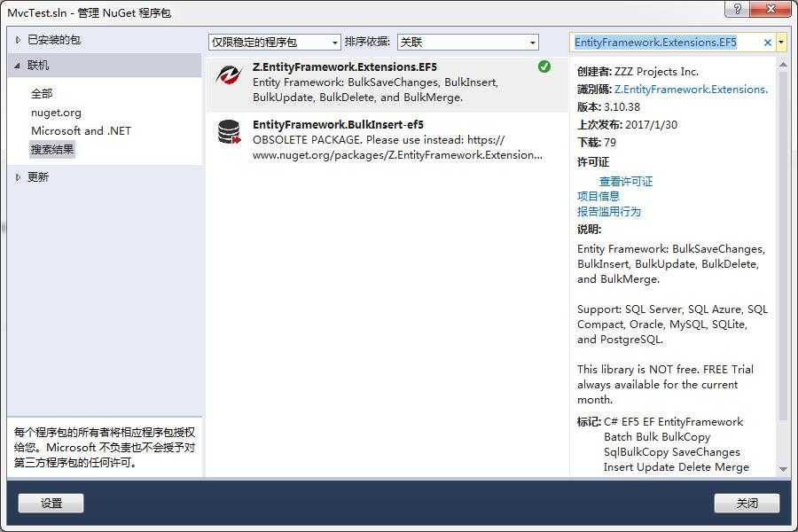Image resolution: width=798 pixels, height=532 pixels.
Task: Click the 'This library is NOT free' paragraph
Action: click(665, 384)
